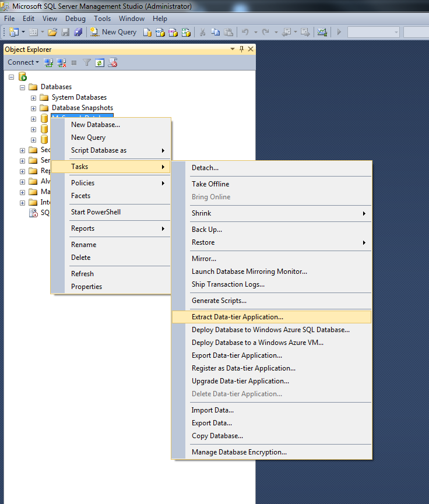The image size is (429, 504).
Task: Open database Properties from context menu
Action: point(111,287)
